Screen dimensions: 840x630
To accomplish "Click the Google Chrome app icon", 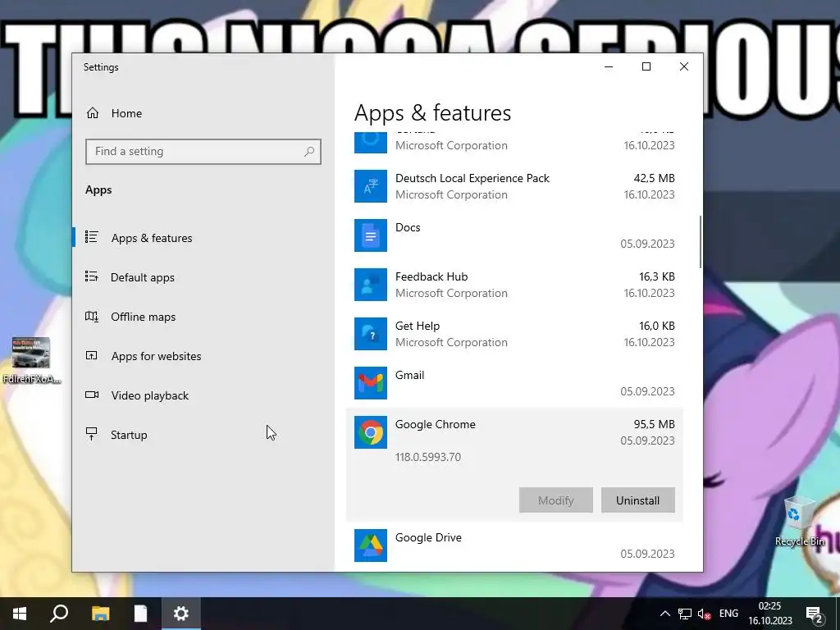I will tap(371, 432).
